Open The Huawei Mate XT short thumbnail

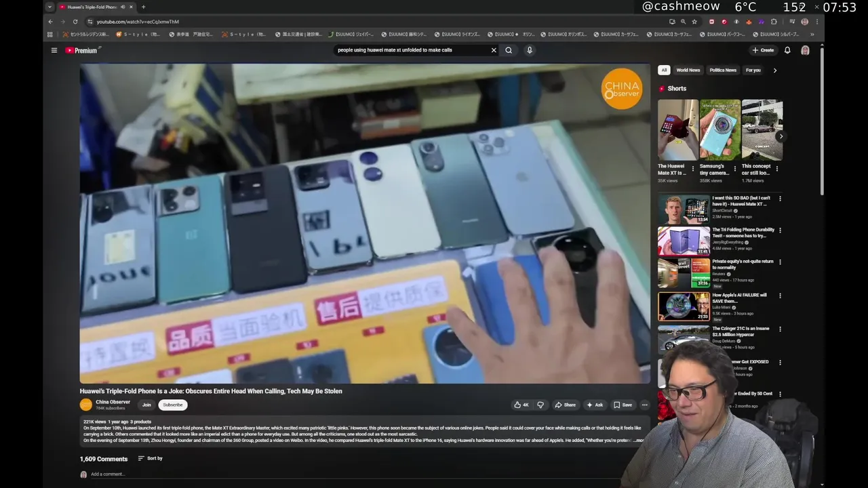(x=677, y=129)
